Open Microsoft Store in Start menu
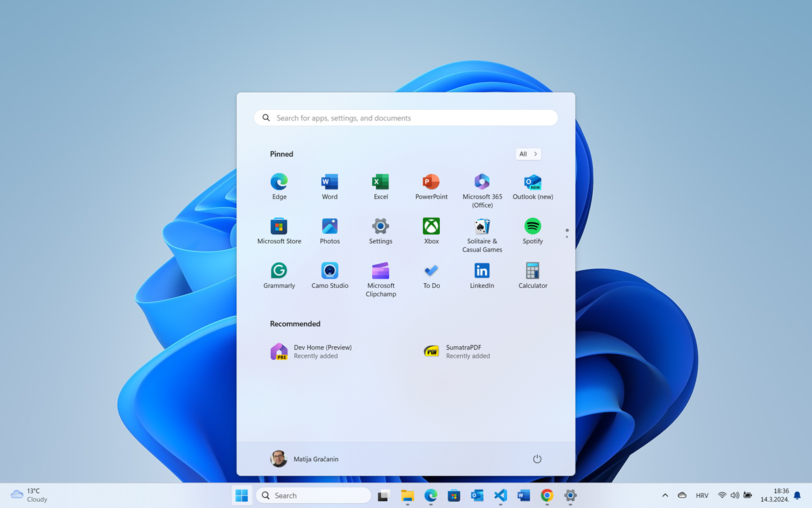812x508 pixels. point(279,231)
